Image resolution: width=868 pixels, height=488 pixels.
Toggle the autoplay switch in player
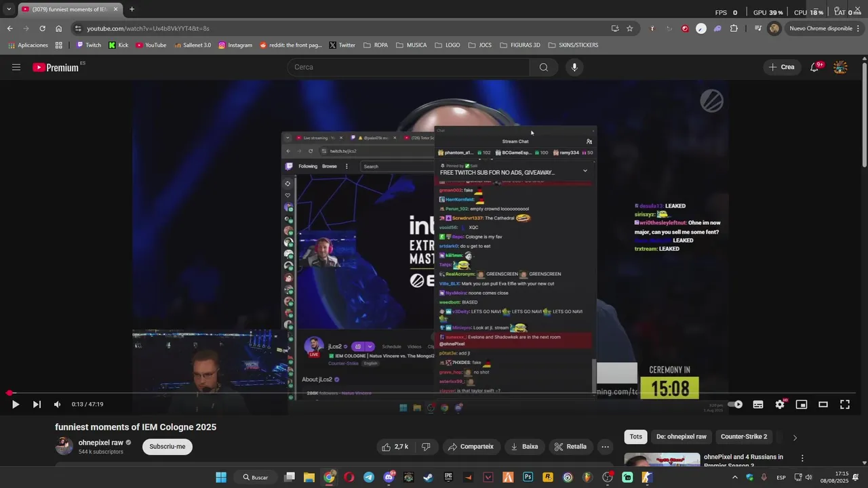coord(735,405)
